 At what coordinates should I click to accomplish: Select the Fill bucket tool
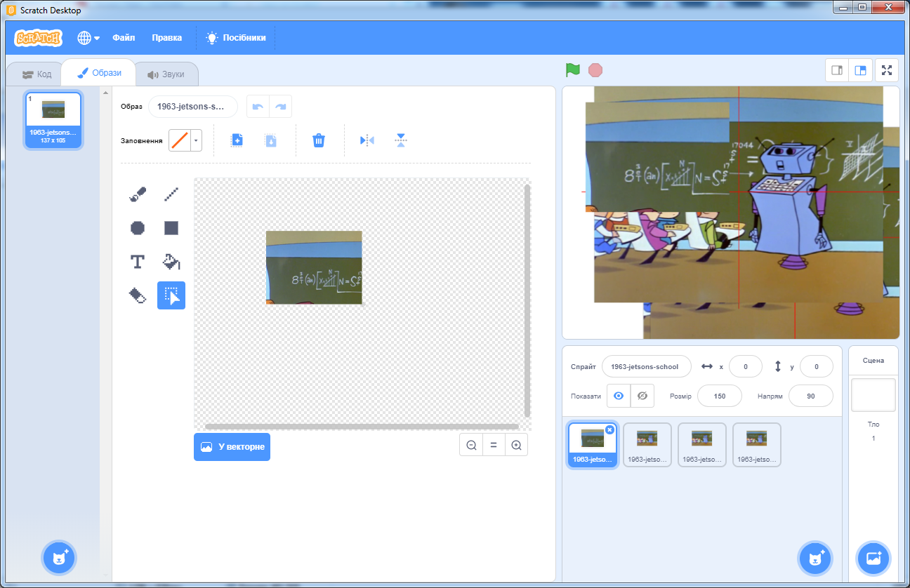point(171,262)
